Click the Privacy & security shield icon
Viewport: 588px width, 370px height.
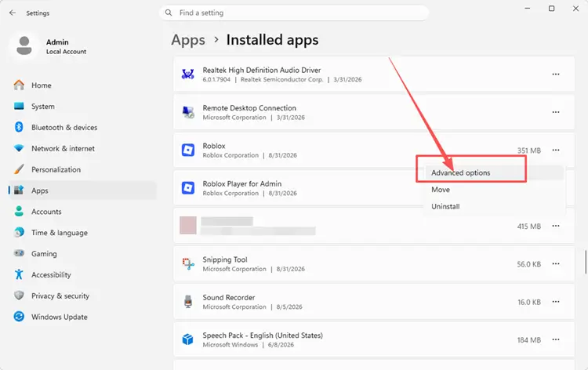(x=19, y=296)
